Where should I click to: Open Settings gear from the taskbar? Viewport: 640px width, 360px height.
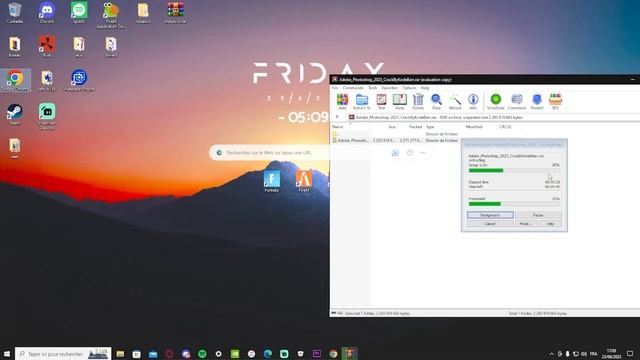(218, 354)
